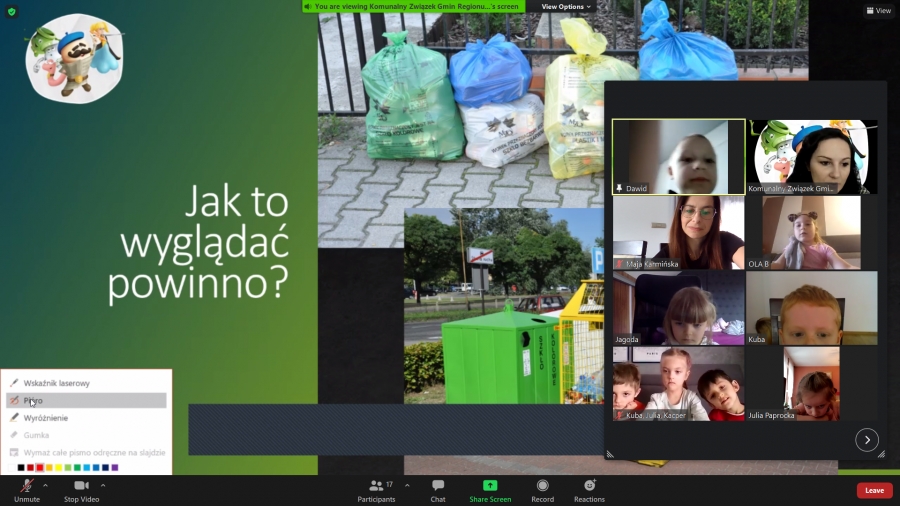
Task: Click muted mic icon on Kuba, Julia, Kacper
Action: click(619, 415)
